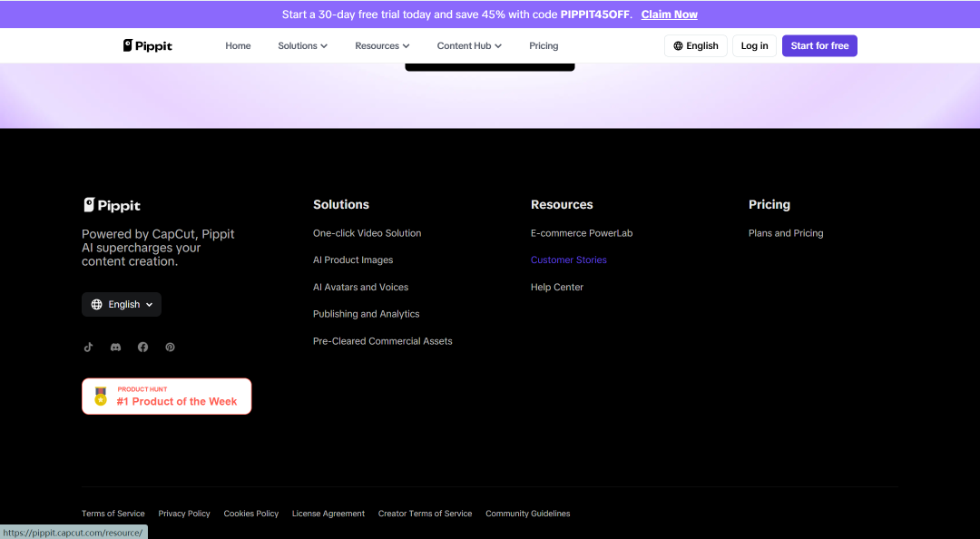Click the Start for free button

coord(819,45)
